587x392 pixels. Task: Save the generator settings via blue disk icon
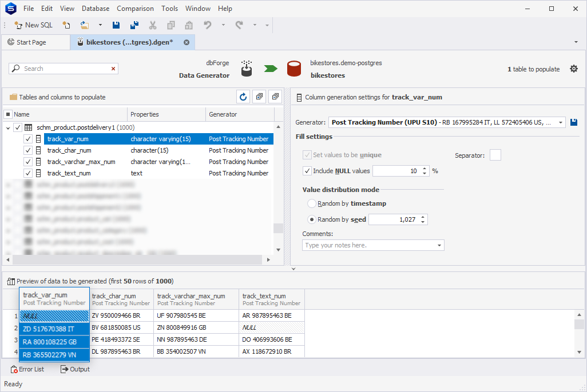click(x=573, y=122)
